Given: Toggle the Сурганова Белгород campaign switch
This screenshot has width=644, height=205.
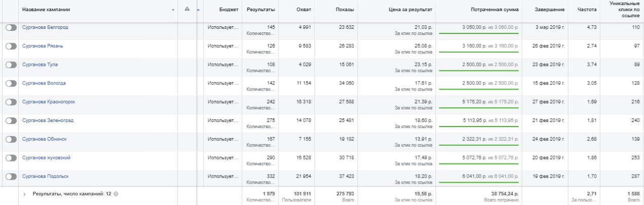Looking at the screenshot, I should (11, 28).
